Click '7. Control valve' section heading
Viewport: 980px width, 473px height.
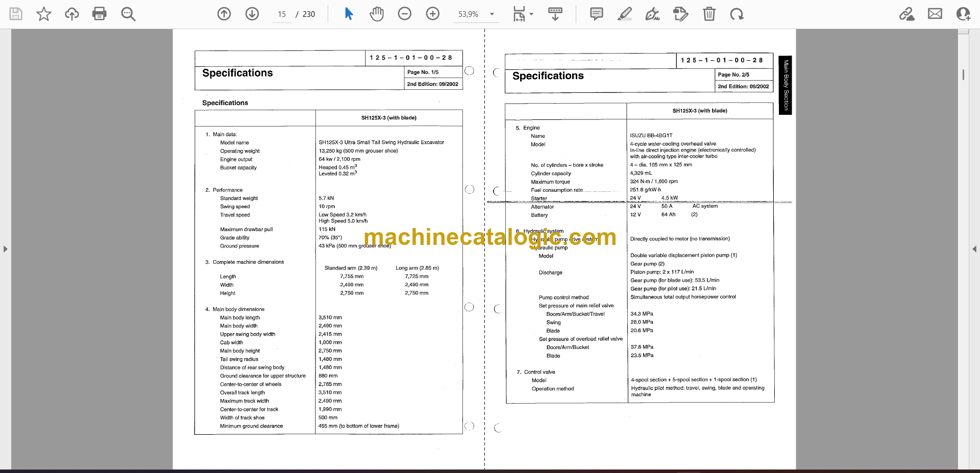pyautogui.click(x=535, y=372)
